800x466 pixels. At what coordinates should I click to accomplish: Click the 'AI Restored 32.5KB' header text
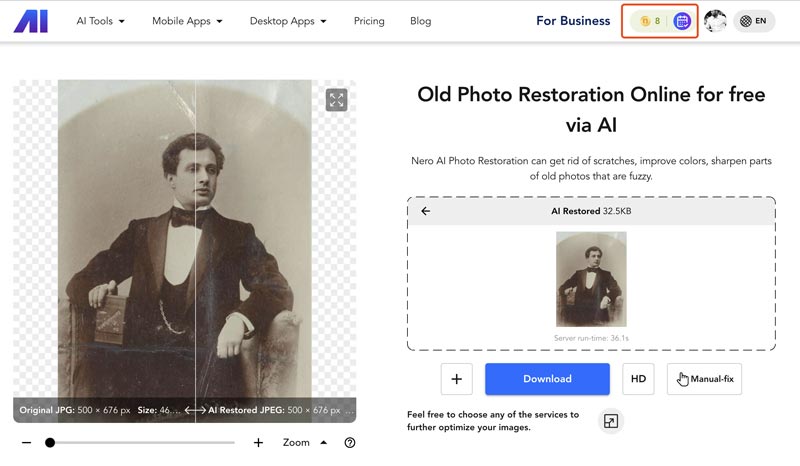click(x=591, y=211)
